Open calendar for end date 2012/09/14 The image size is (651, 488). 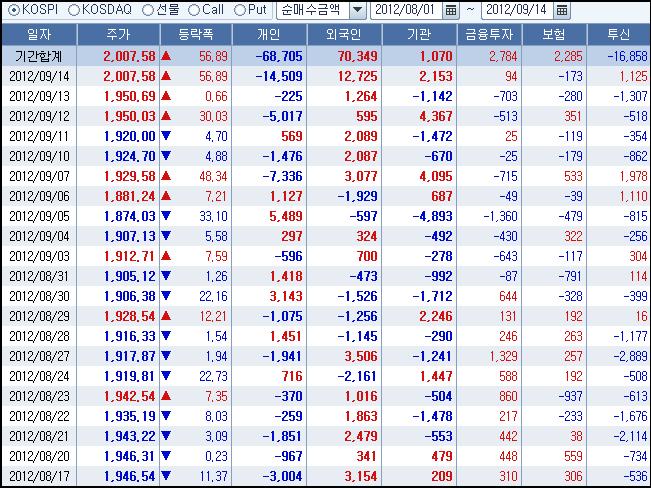tap(562, 10)
